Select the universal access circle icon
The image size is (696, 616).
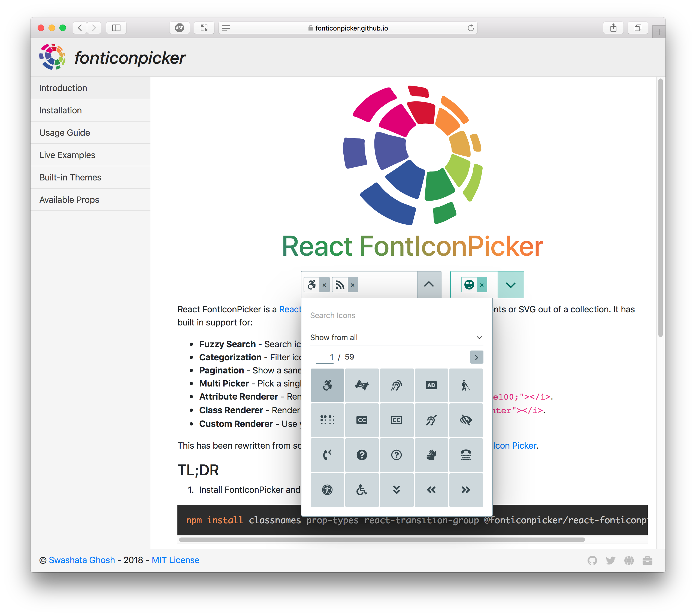point(327,490)
